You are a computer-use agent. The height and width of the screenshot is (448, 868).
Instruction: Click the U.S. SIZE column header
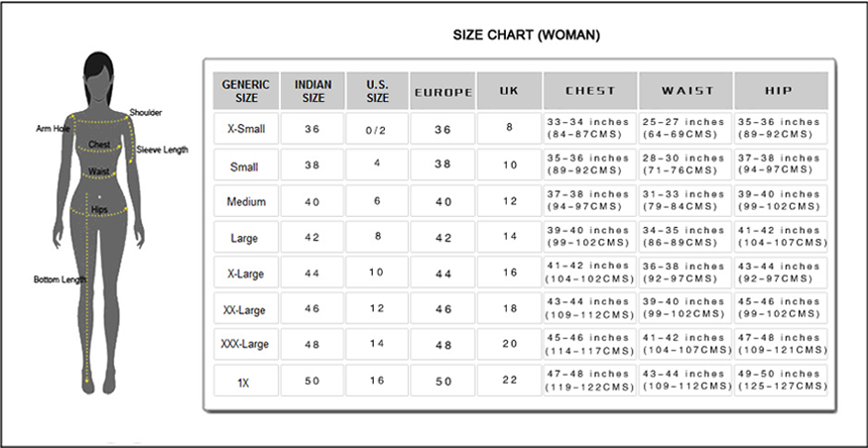(x=376, y=91)
